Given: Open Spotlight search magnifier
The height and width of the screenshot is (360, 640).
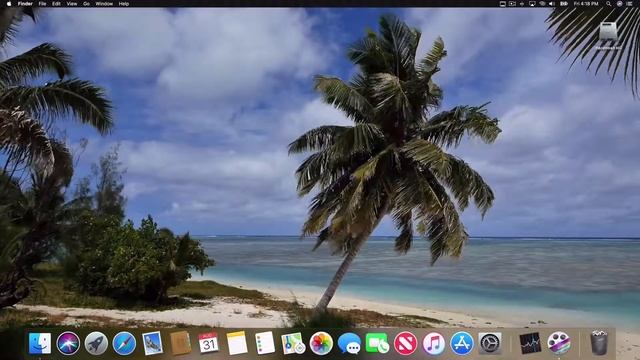Looking at the screenshot, I should (x=609, y=4).
